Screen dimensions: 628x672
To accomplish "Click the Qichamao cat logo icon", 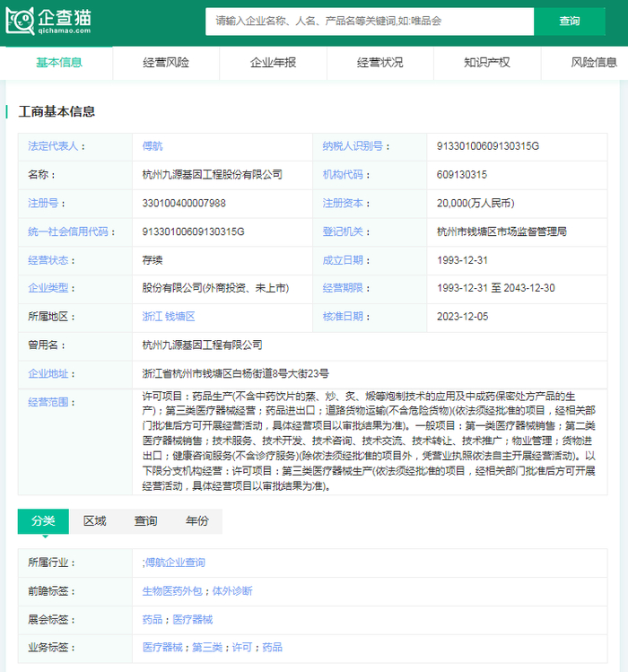I will click(20, 21).
